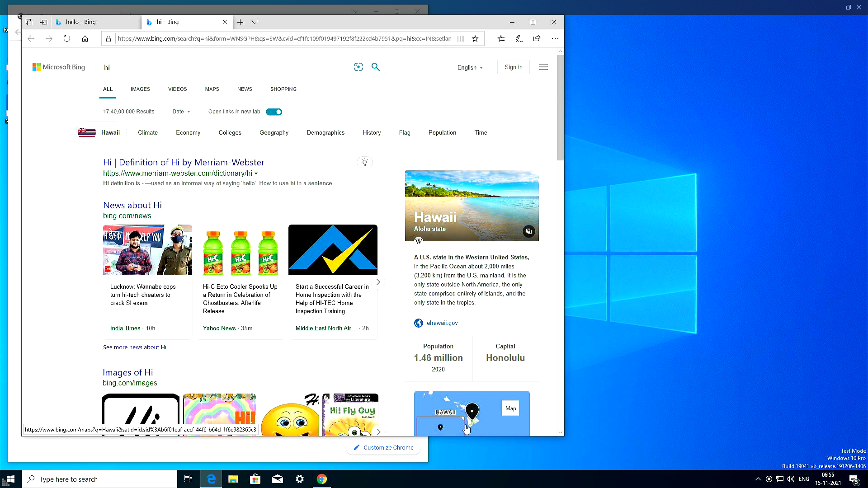Image resolution: width=868 pixels, height=488 pixels.
Task: Disable the Open links in new tab toggle
Action: coord(274,112)
